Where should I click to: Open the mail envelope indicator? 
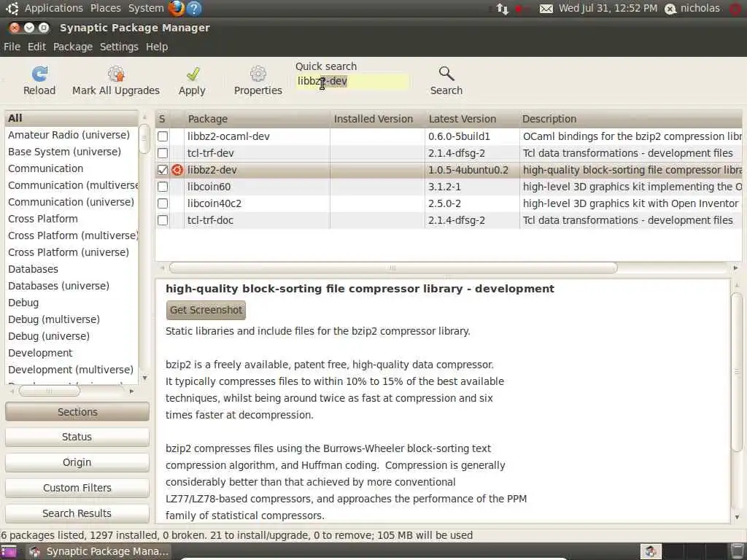[546, 9]
